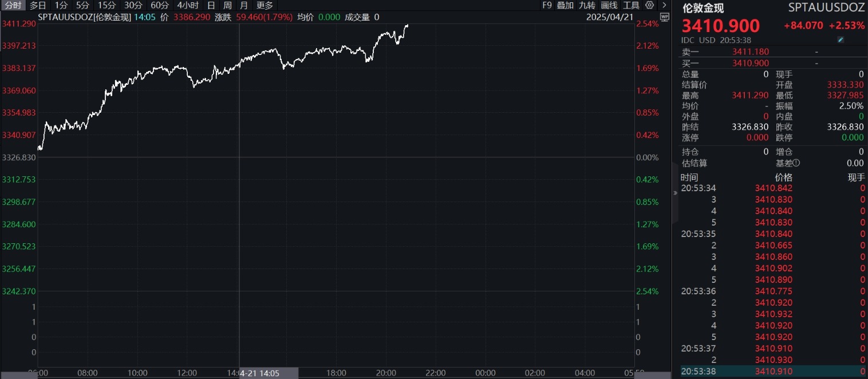Select the highlighted 20:53:38 tick row
The width and height of the screenshot is (868, 379).
coord(772,371)
